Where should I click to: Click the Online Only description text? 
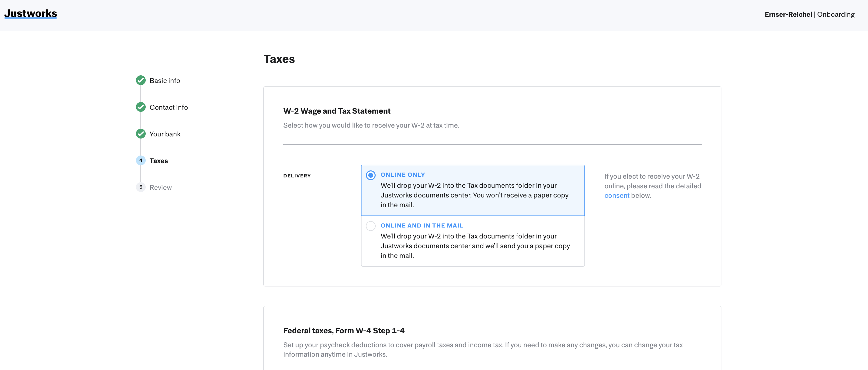(474, 195)
